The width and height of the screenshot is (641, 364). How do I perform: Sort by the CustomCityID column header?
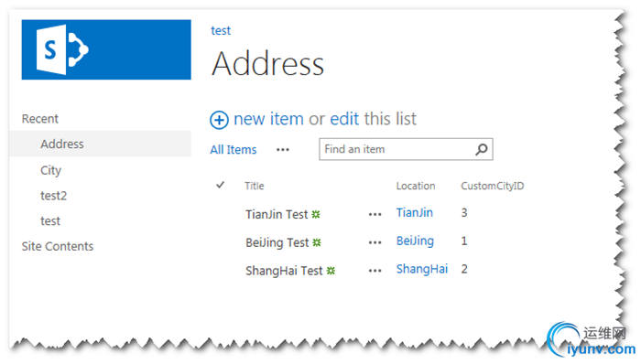click(493, 186)
